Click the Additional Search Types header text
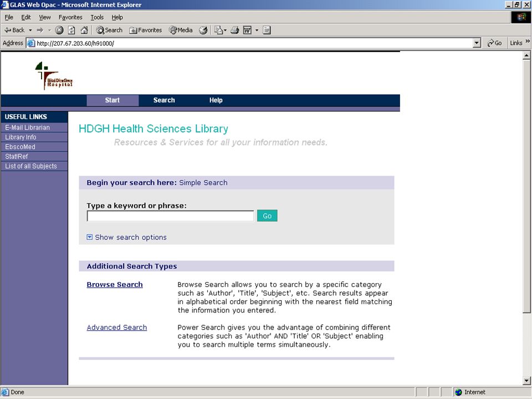Image resolution: width=532 pixels, height=399 pixels. click(132, 267)
